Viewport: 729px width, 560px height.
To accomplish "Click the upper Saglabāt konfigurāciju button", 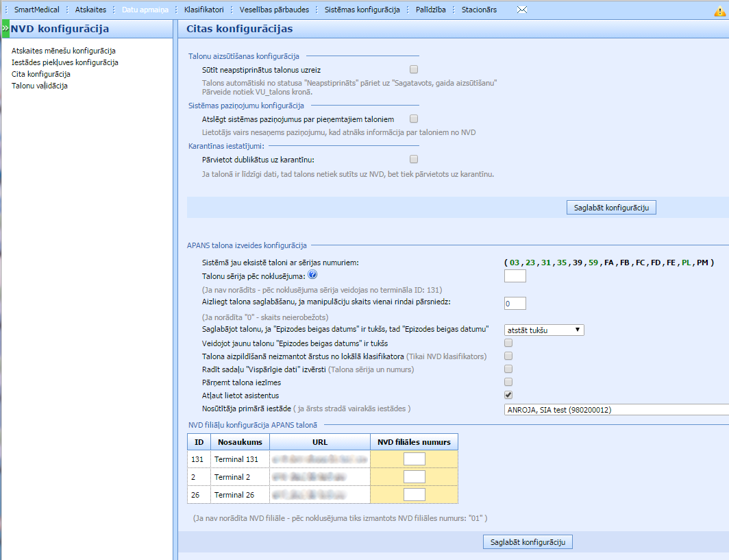I will 611,207.
